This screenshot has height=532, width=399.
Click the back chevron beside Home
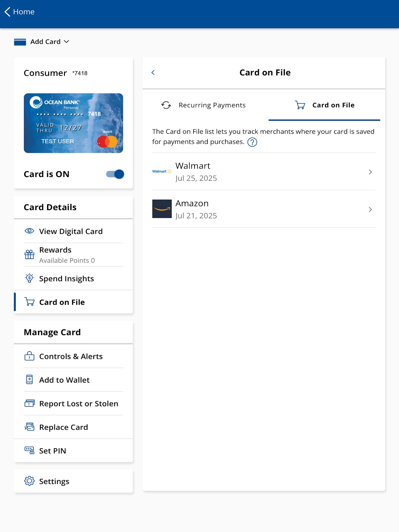pyautogui.click(x=7, y=11)
